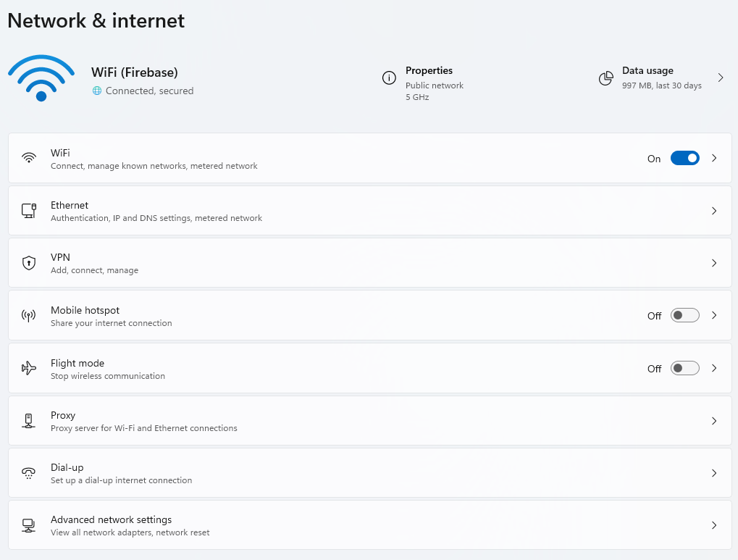Open Proxy settings row
This screenshot has height=560, width=738.
point(714,420)
